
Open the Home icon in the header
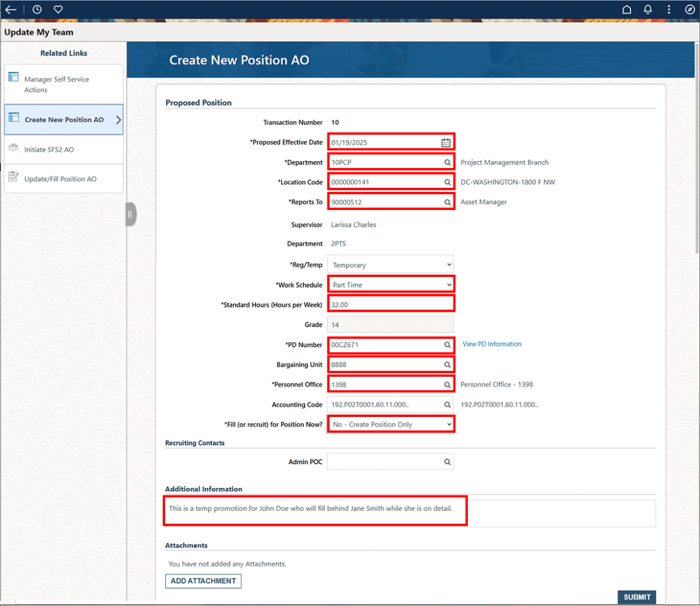tap(627, 9)
